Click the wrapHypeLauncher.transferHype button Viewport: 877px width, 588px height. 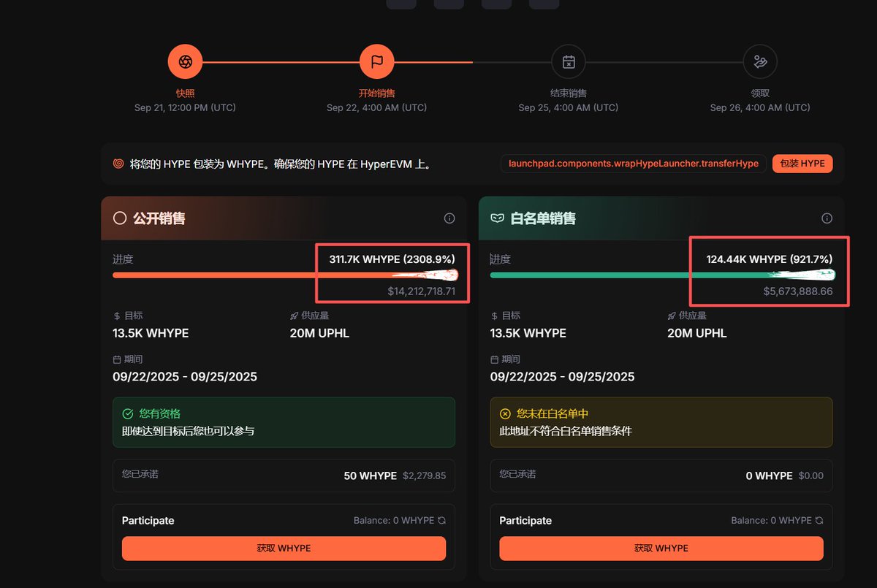tap(634, 164)
